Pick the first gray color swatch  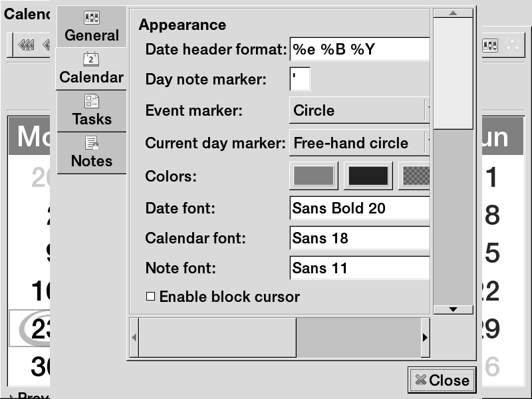313,176
